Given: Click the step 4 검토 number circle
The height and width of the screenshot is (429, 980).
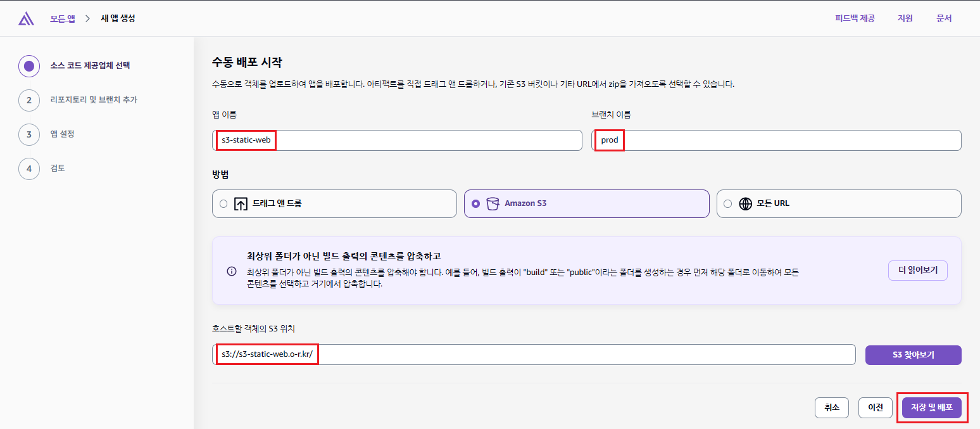Looking at the screenshot, I should click(x=29, y=169).
